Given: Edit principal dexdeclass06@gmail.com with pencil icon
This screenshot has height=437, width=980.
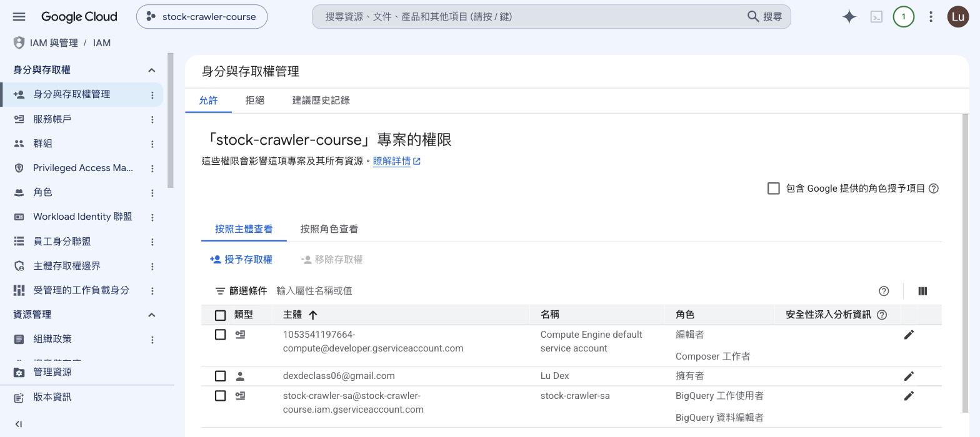Looking at the screenshot, I should point(909,376).
